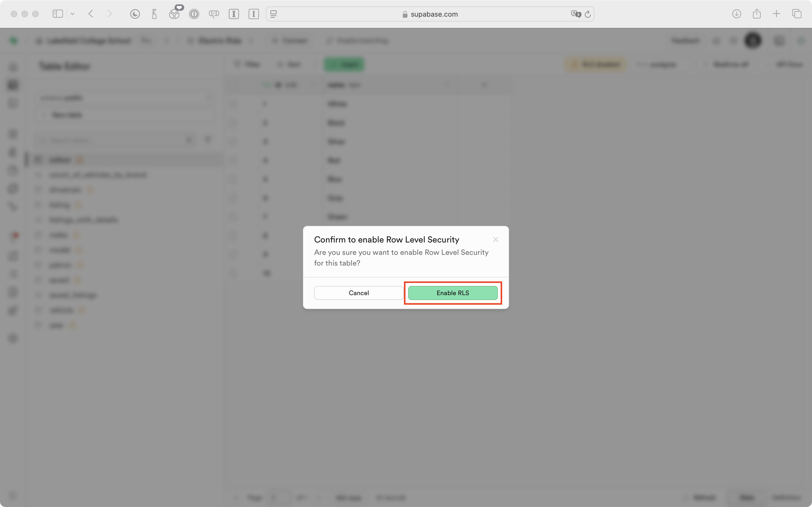Open the 1Password extension
Screen dimensions: 812x507
194,14
